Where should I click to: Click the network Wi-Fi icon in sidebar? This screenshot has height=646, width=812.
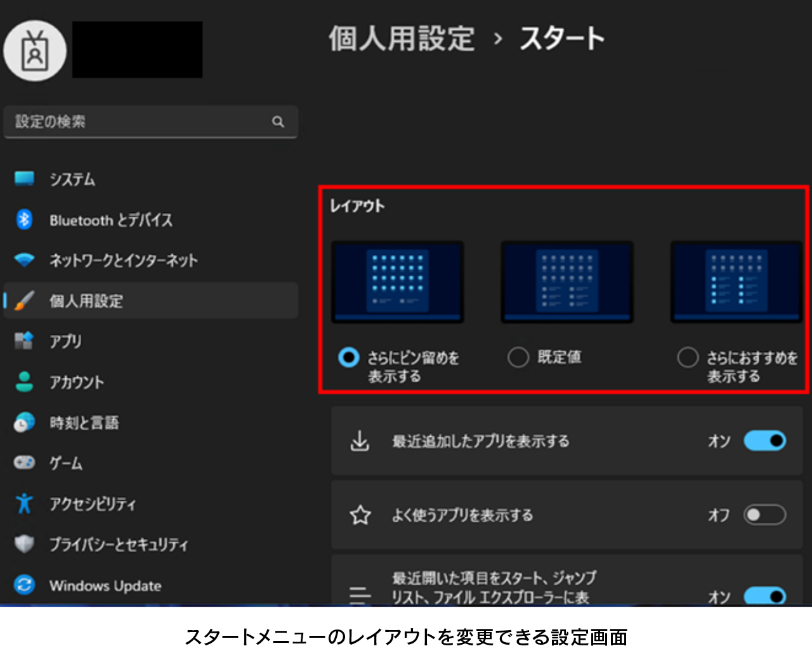tap(24, 260)
